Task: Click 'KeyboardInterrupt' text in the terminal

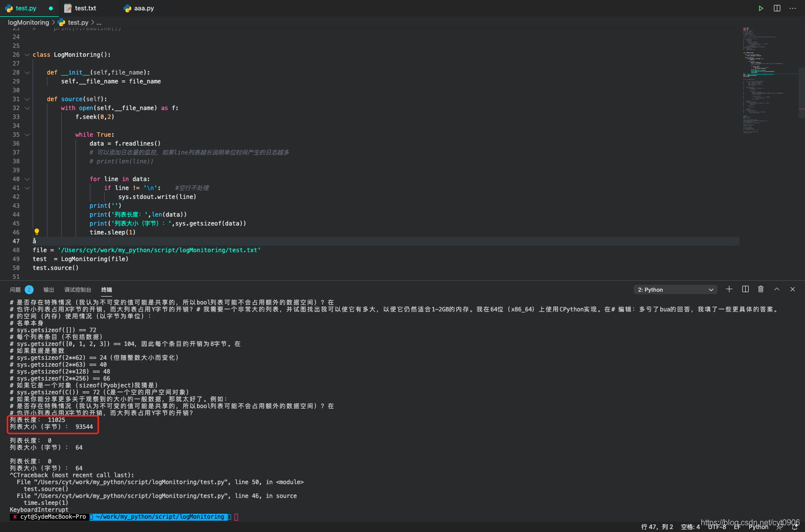Action: point(39,510)
